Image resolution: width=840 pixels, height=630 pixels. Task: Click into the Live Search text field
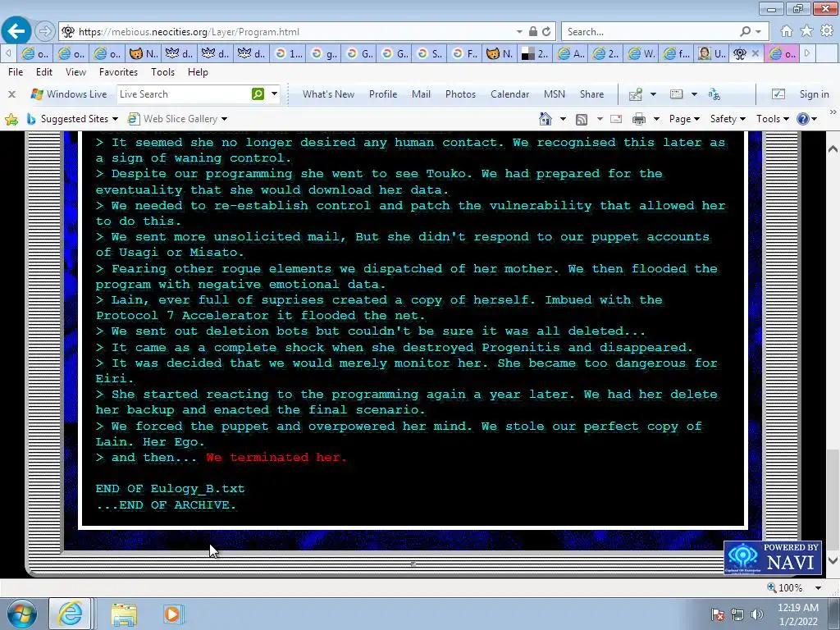(x=183, y=94)
